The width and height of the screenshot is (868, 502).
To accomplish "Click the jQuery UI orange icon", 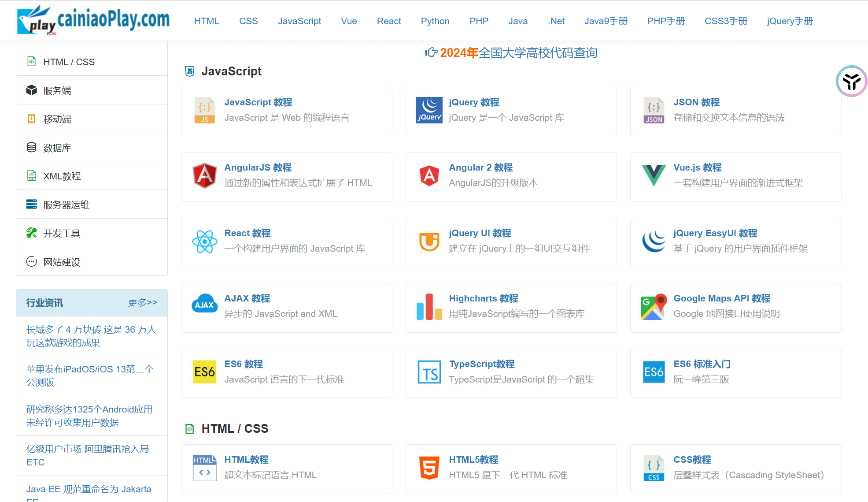I will [x=429, y=241].
